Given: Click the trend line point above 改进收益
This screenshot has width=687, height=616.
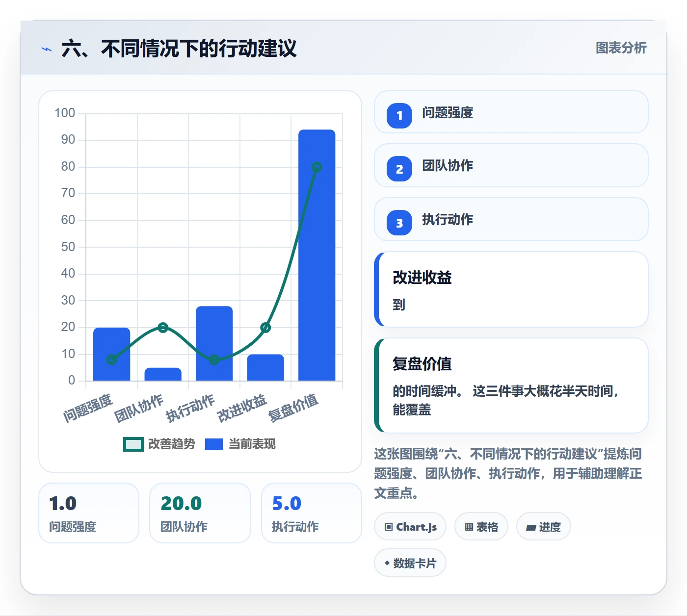Looking at the screenshot, I should coord(265,328).
